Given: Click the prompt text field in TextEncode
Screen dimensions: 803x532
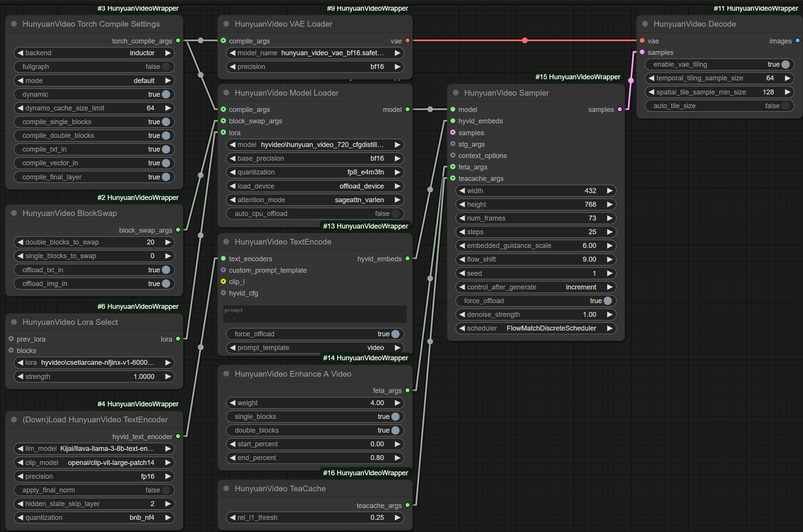Looking at the screenshot, I should click(x=315, y=314).
